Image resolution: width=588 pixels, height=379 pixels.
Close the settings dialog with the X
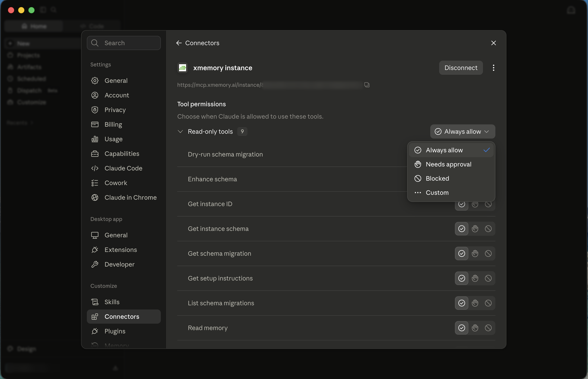point(493,43)
